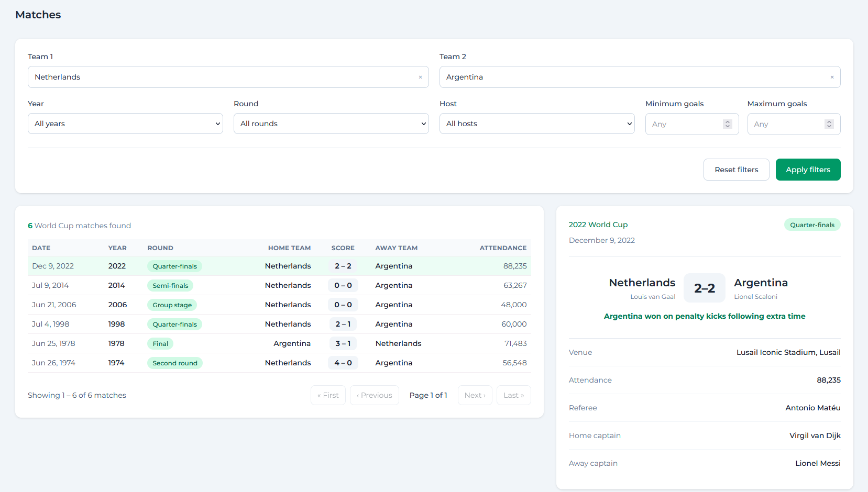Select the Jun 26, 1974 match row
Image resolution: width=868 pixels, height=492 pixels.
coord(279,363)
